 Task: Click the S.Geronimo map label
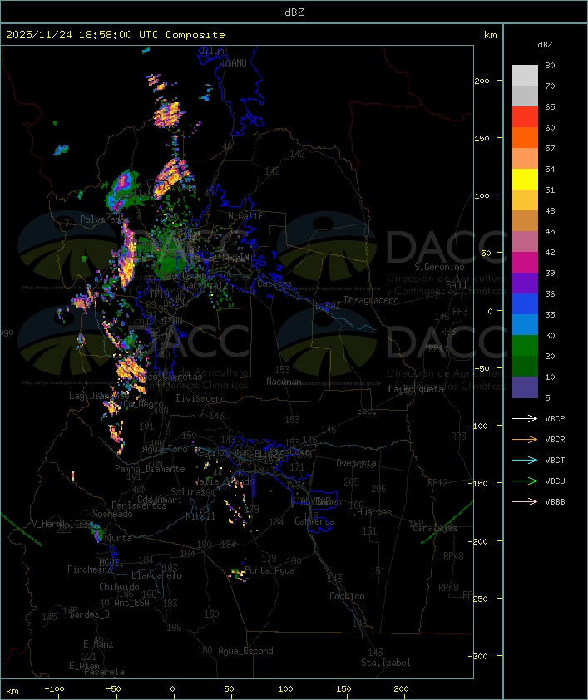439,267
